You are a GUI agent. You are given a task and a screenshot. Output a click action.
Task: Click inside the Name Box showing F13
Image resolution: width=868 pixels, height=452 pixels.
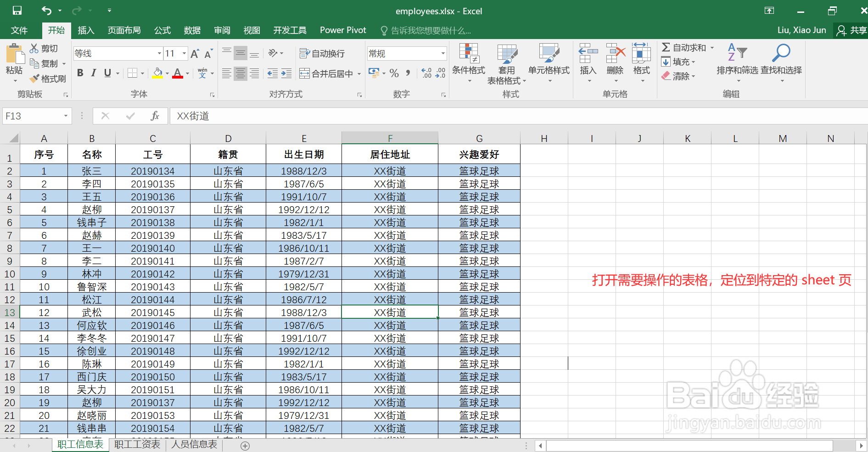[32, 116]
